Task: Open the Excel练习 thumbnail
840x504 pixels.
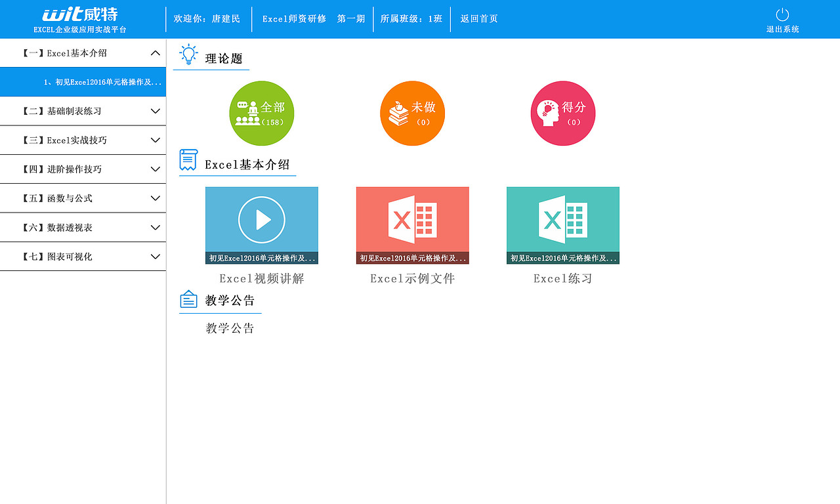Action: [562, 225]
